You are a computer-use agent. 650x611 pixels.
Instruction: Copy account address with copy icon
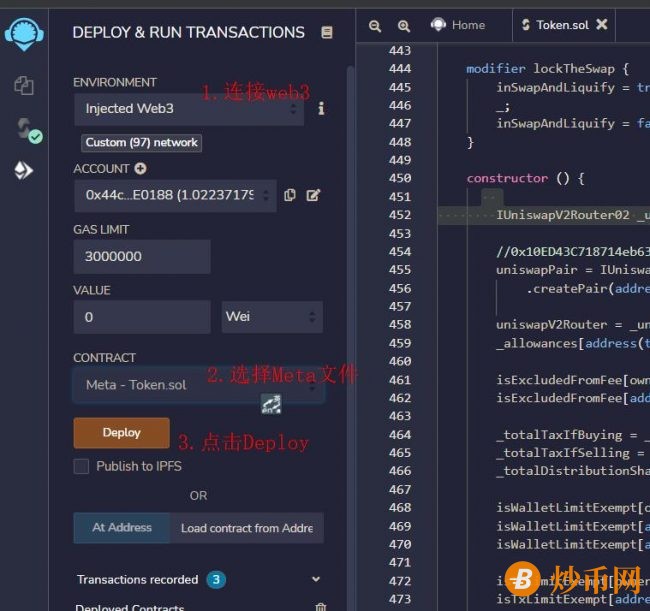(x=290, y=195)
